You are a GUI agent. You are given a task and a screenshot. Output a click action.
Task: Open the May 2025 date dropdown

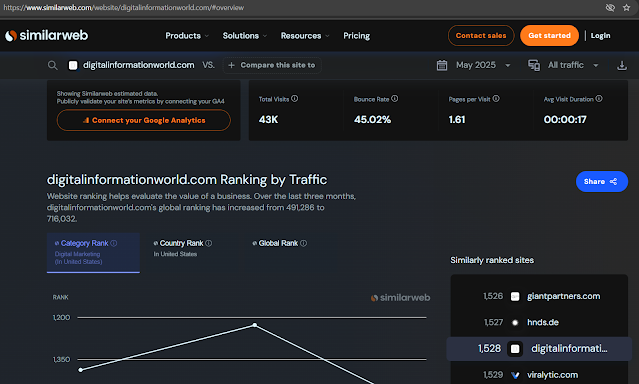pos(483,65)
